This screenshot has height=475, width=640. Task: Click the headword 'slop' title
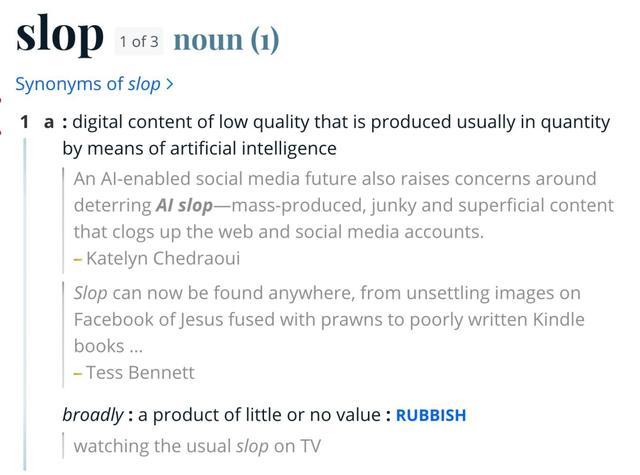click(60, 35)
